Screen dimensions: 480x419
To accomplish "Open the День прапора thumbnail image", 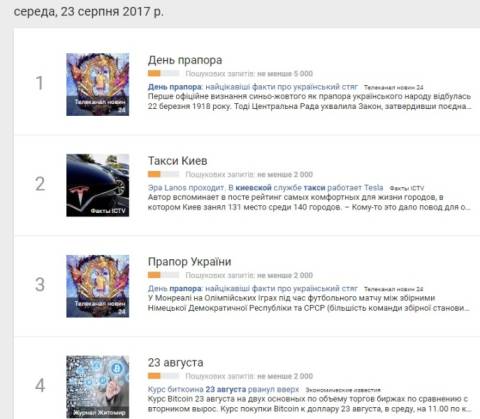I will [x=98, y=84].
